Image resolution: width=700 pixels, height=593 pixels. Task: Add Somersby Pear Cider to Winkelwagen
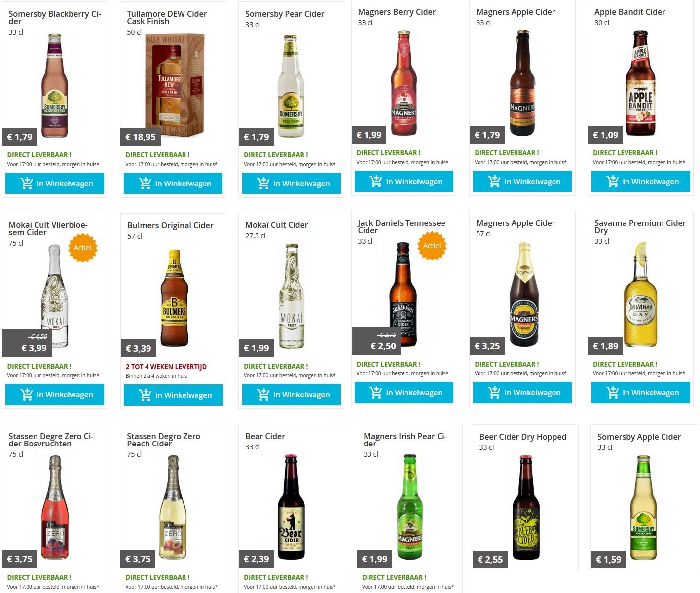pyautogui.click(x=292, y=184)
